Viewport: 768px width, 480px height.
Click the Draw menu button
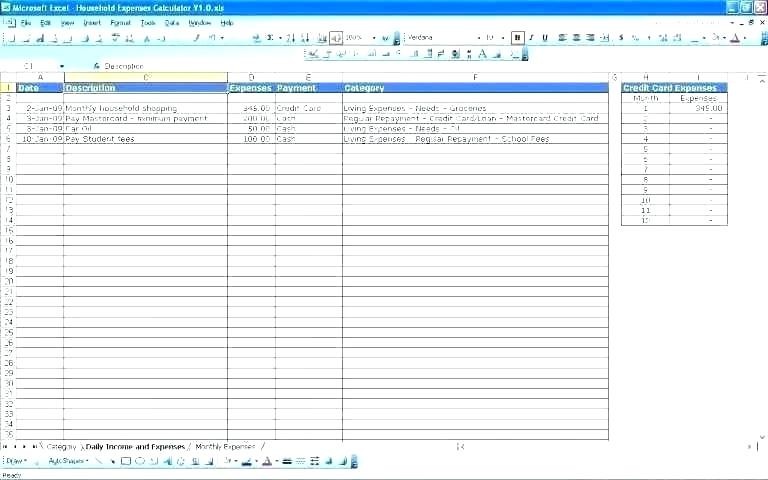point(15,461)
